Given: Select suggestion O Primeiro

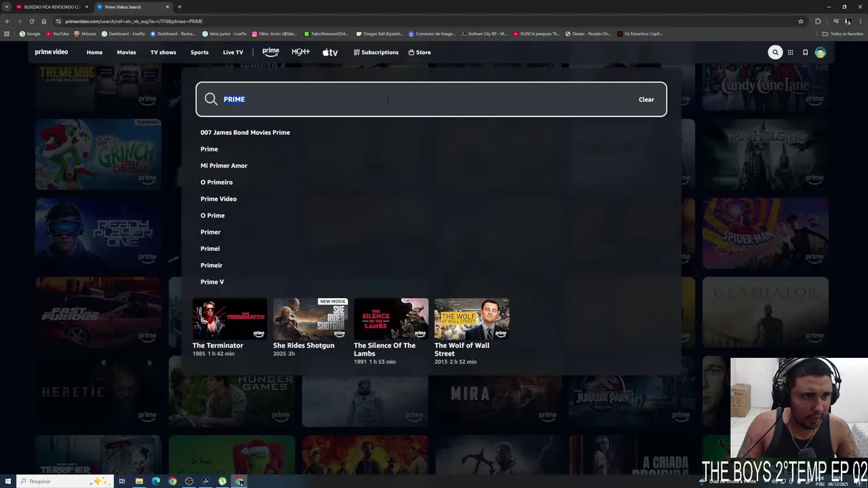Looking at the screenshot, I should click(216, 182).
